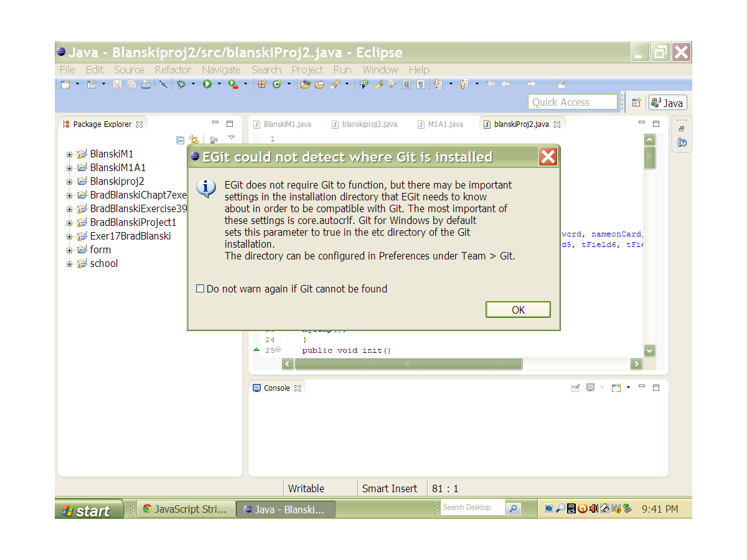The image size is (747, 560).
Task: Click the Next Annotation arrow icon
Action: pos(438,84)
